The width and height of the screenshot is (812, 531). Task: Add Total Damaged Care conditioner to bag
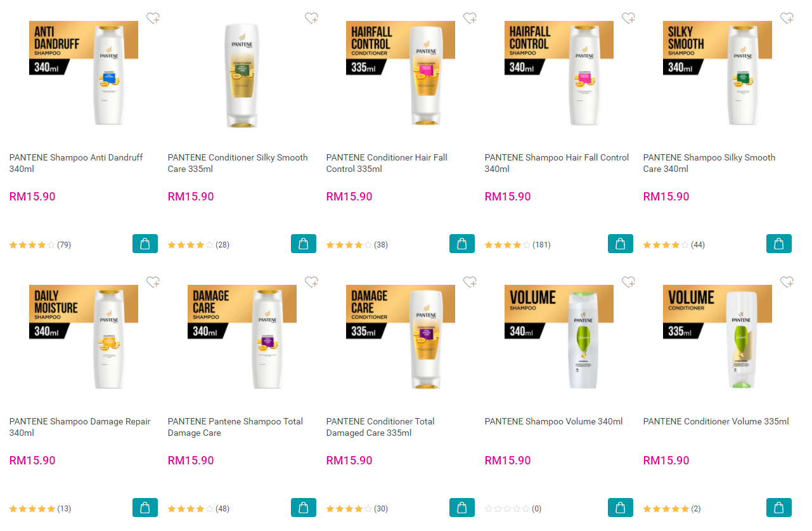tap(462, 508)
